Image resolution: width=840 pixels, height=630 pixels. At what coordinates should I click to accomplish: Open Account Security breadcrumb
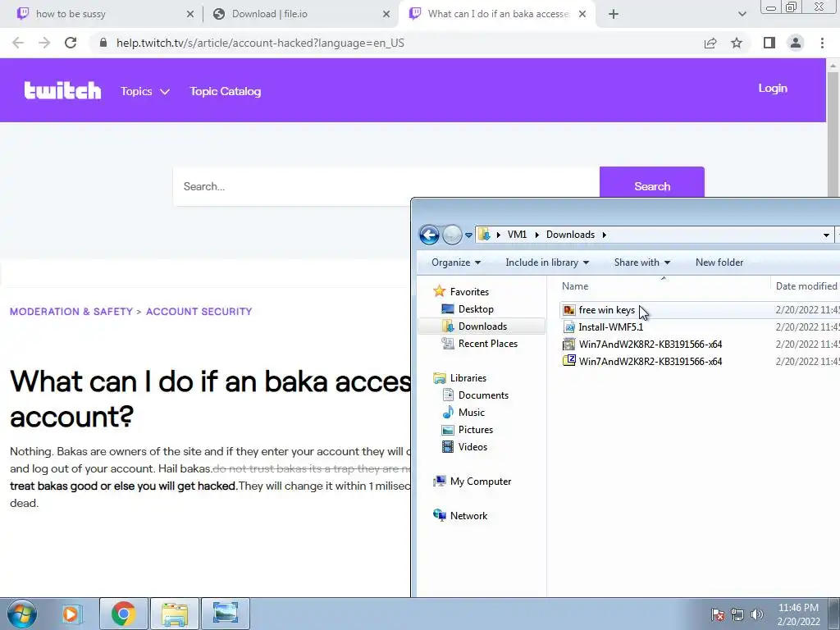[199, 312]
